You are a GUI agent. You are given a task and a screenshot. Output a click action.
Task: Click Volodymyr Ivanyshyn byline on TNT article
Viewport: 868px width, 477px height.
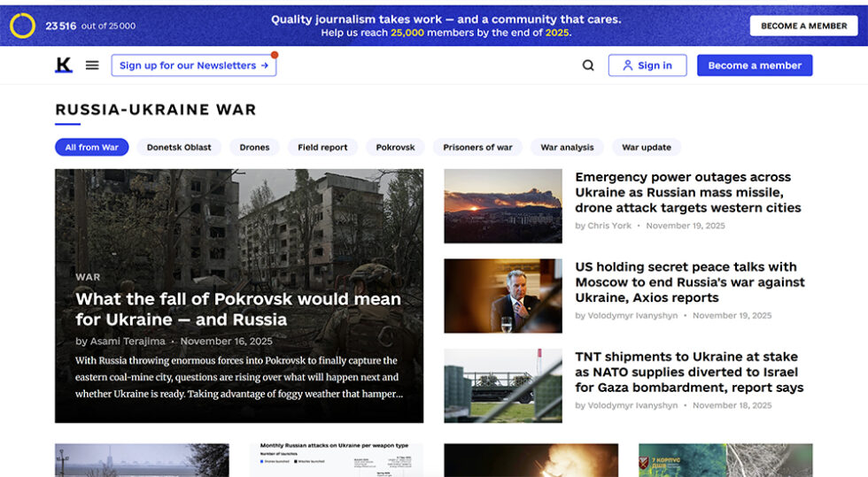tap(632, 405)
